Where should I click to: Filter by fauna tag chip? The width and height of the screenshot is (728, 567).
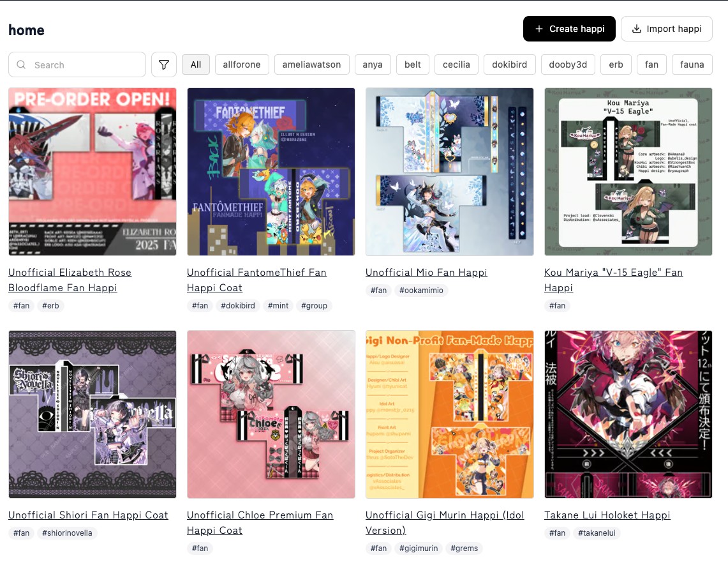[x=692, y=64]
